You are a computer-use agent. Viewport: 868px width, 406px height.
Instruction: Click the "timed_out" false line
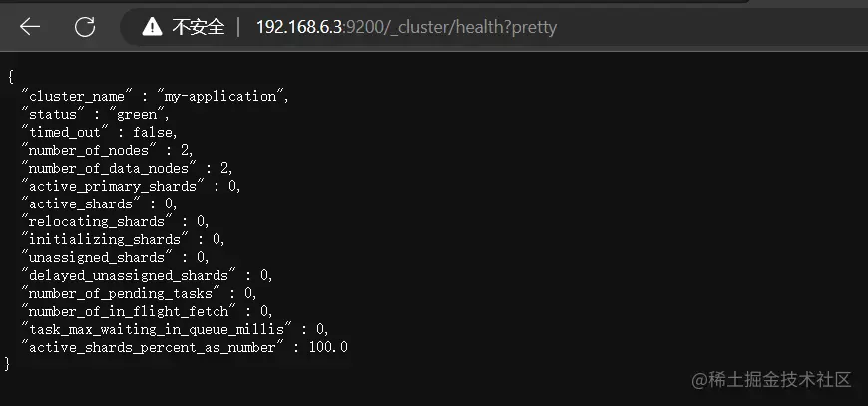coord(100,133)
